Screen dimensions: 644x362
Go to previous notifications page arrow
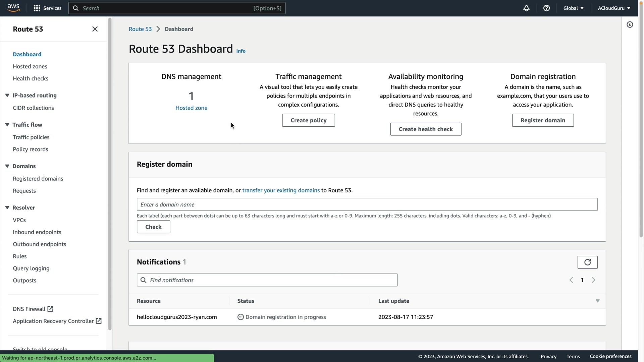point(571,280)
